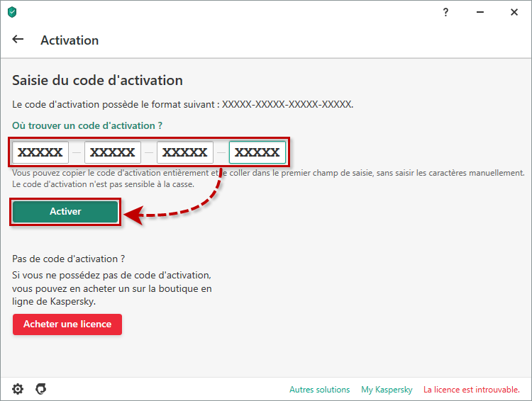The width and height of the screenshot is (532, 401).
Task: Minimize the Activation window
Action: (x=480, y=13)
